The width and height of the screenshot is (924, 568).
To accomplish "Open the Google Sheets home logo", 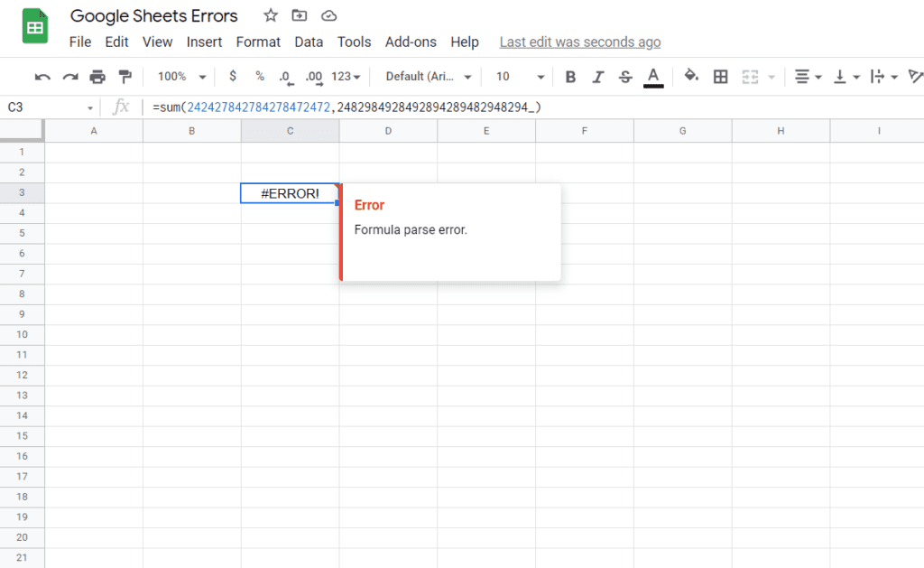I will (34, 28).
